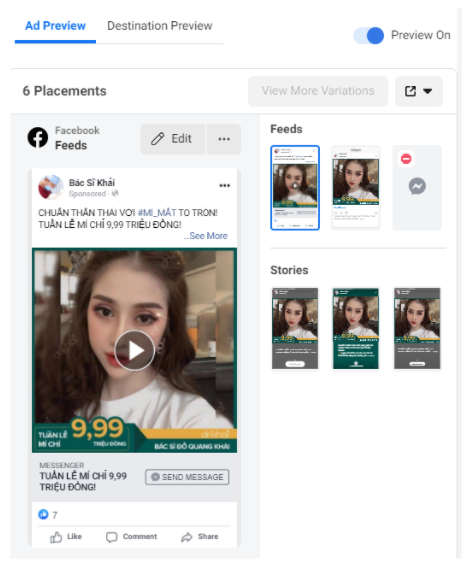Select the Instagram feed preview thumbnail
Screen dimensions: 462x579
tap(356, 188)
